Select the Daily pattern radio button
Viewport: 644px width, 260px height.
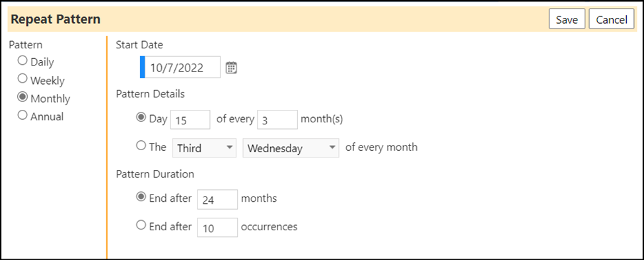point(22,60)
